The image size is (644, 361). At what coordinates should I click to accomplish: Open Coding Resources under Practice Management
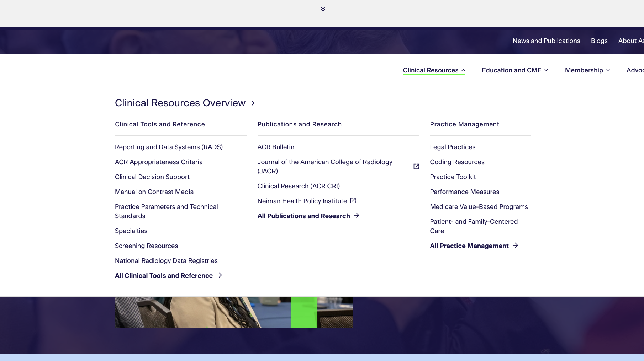pos(457,162)
